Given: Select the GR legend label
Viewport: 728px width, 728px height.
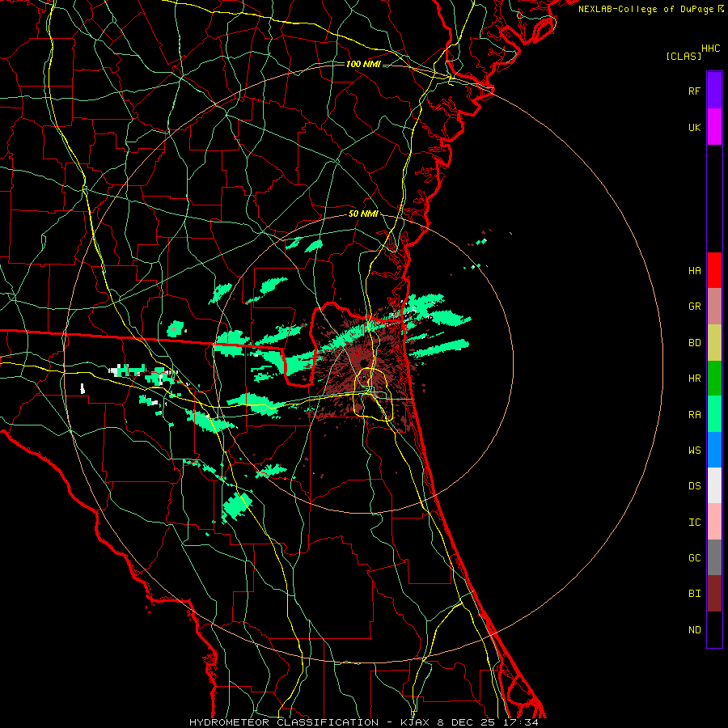Looking at the screenshot, I should coord(694,307).
